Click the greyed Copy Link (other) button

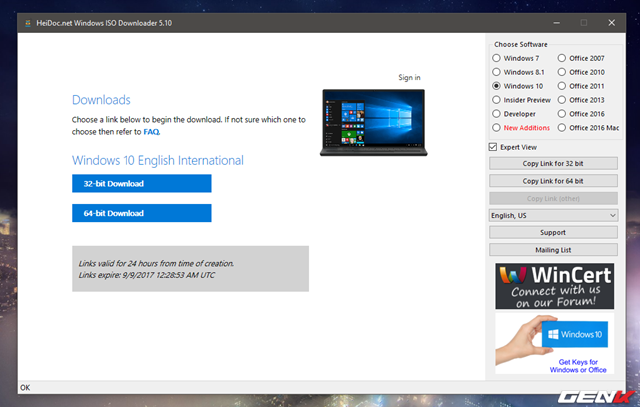pos(553,198)
